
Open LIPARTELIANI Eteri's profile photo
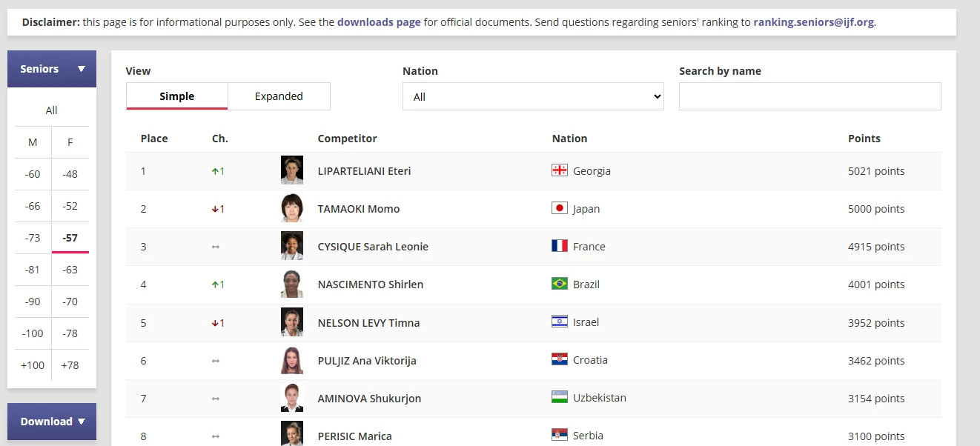coord(292,170)
